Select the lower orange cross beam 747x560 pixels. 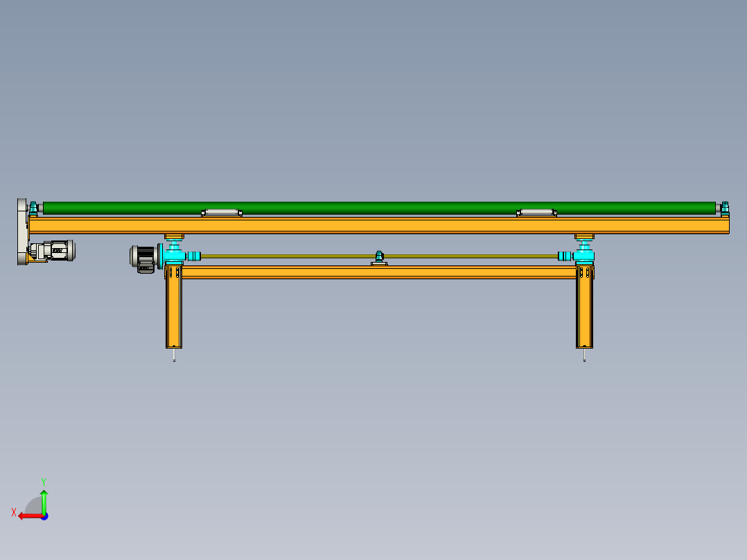(379, 272)
